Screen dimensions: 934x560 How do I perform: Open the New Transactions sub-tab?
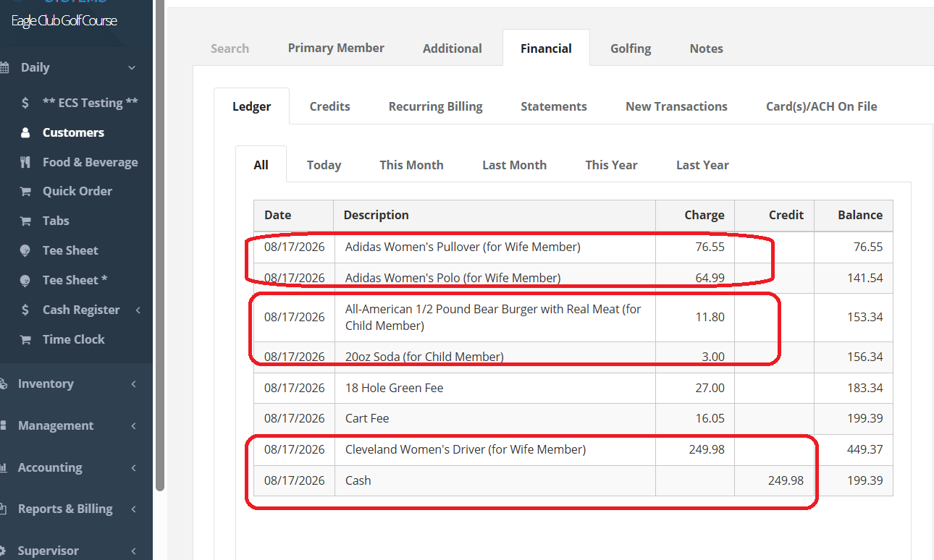pos(676,106)
